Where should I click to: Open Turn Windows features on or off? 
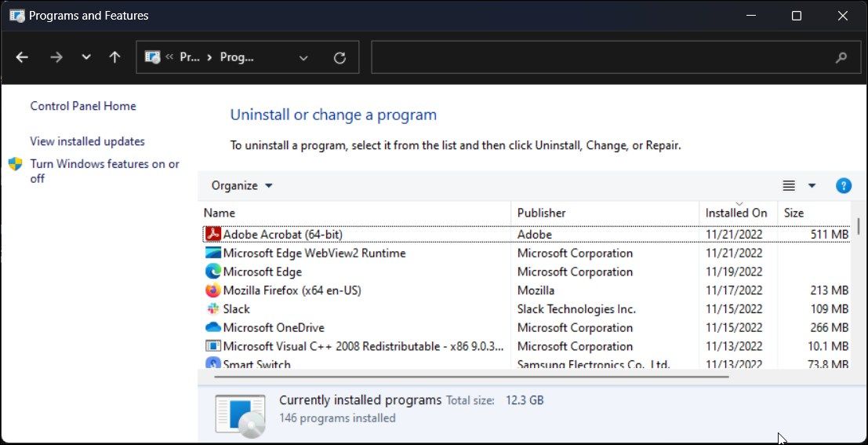click(x=104, y=171)
